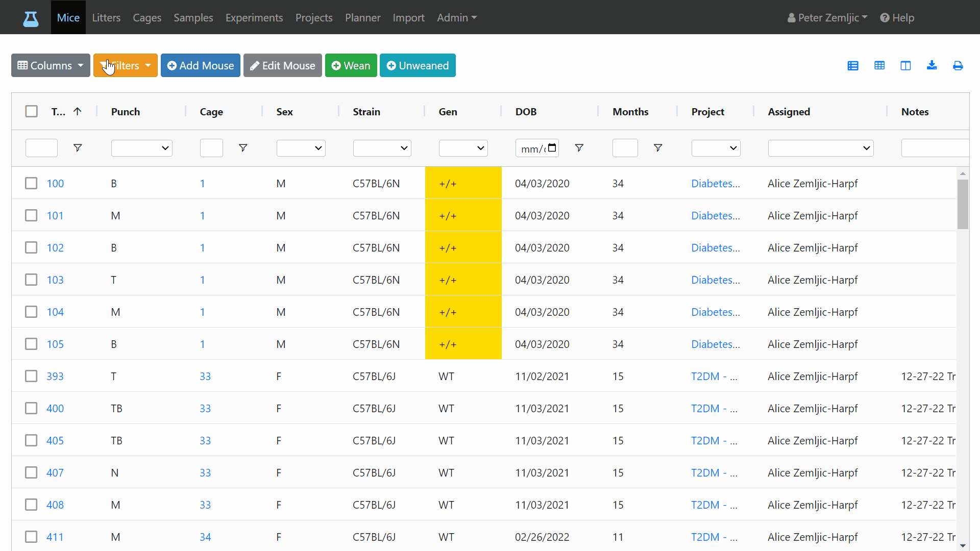Open the DOB column filter funnel icon
Image resolution: width=980 pixels, height=551 pixels.
tap(579, 148)
